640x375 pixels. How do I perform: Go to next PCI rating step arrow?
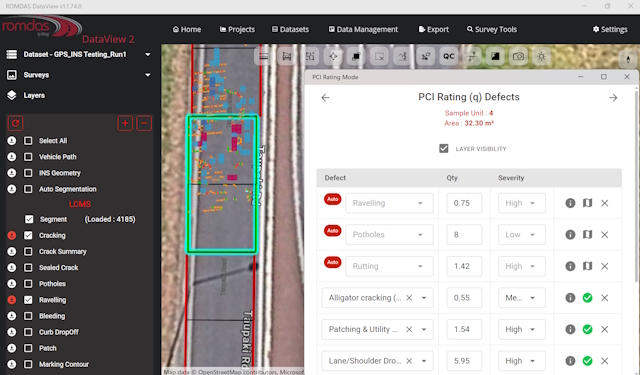[613, 98]
